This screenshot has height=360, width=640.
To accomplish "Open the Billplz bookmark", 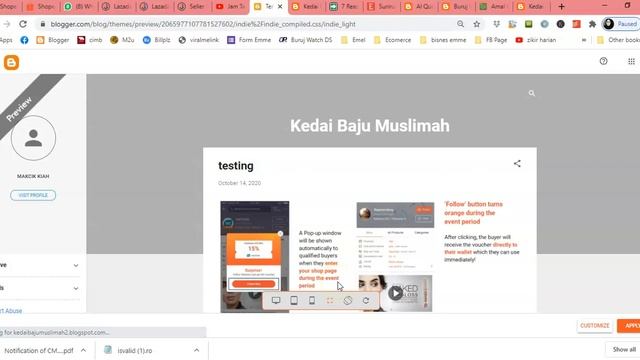I will 156,40.
